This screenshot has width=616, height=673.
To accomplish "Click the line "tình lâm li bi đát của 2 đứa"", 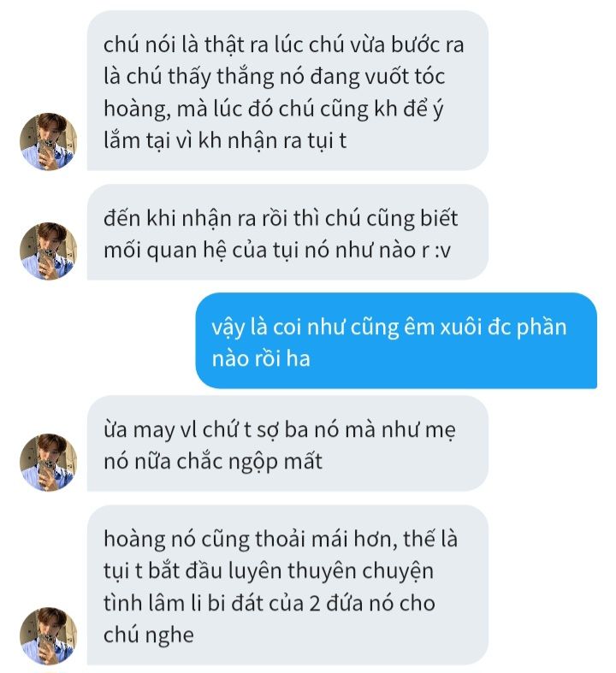I will (x=269, y=603).
